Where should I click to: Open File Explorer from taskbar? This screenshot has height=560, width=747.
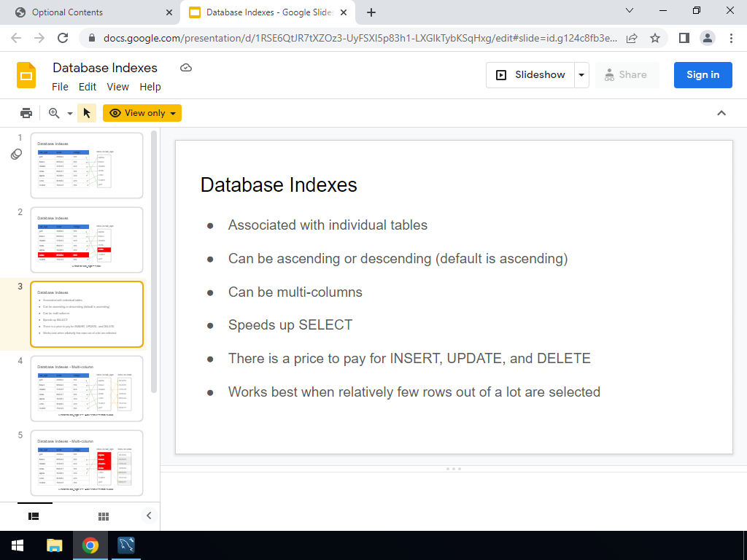(x=54, y=545)
